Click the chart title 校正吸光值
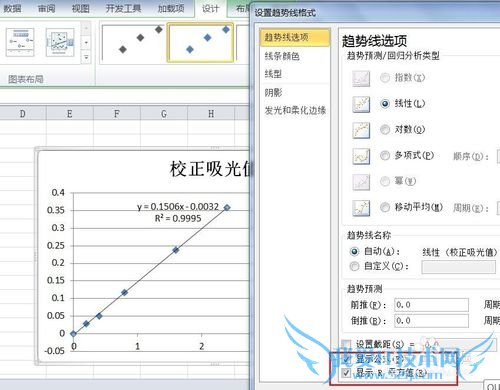 tap(211, 169)
